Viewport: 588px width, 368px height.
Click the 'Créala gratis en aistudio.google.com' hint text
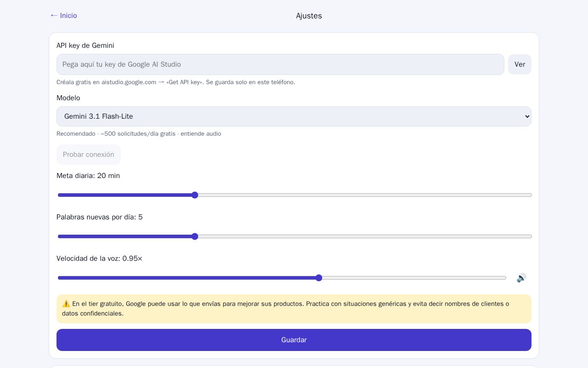(x=176, y=82)
